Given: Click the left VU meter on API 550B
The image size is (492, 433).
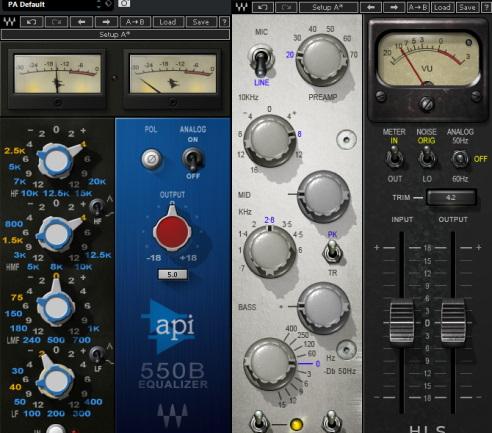Looking at the screenshot, I should 57,74.
